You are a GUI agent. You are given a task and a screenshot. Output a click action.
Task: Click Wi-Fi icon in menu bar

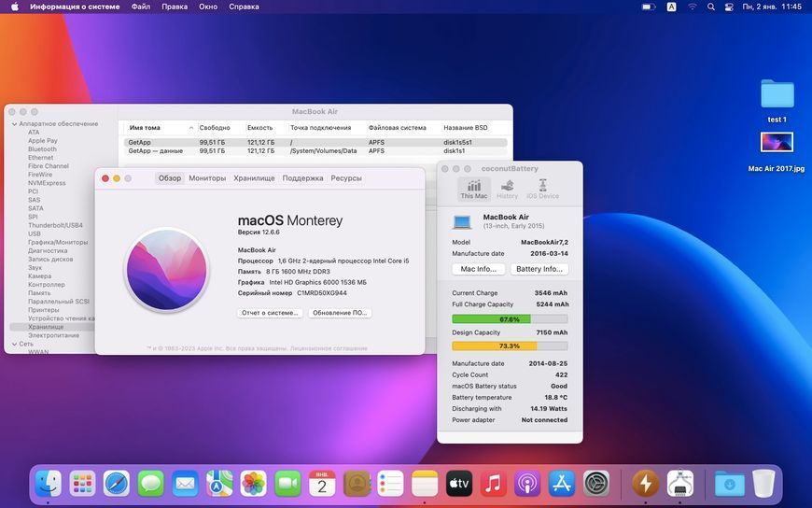[693, 7]
